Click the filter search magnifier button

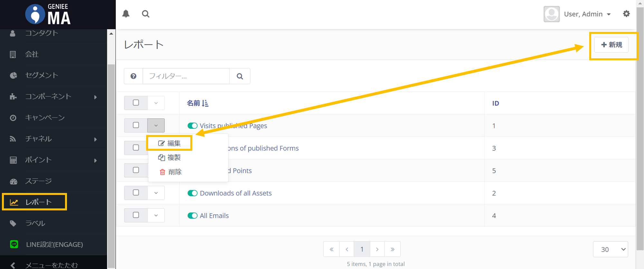tap(240, 76)
